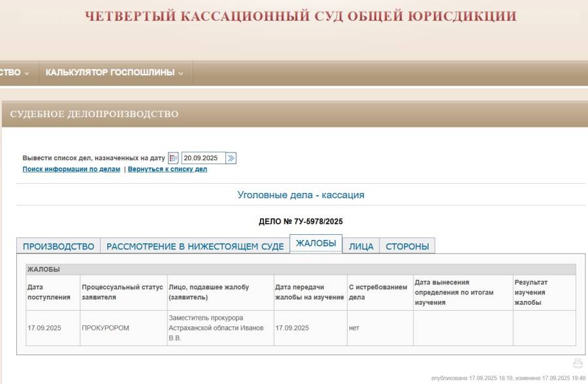This screenshot has height=384, width=588.
Task: Click the С истребованием дела column header
Action: 380,292
